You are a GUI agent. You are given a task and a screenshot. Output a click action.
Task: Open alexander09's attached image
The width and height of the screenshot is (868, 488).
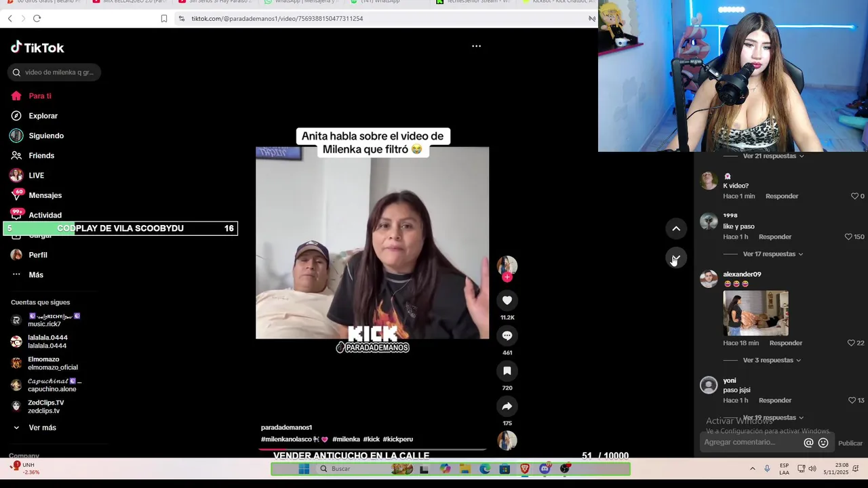pyautogui.click(x=755, y=313)
